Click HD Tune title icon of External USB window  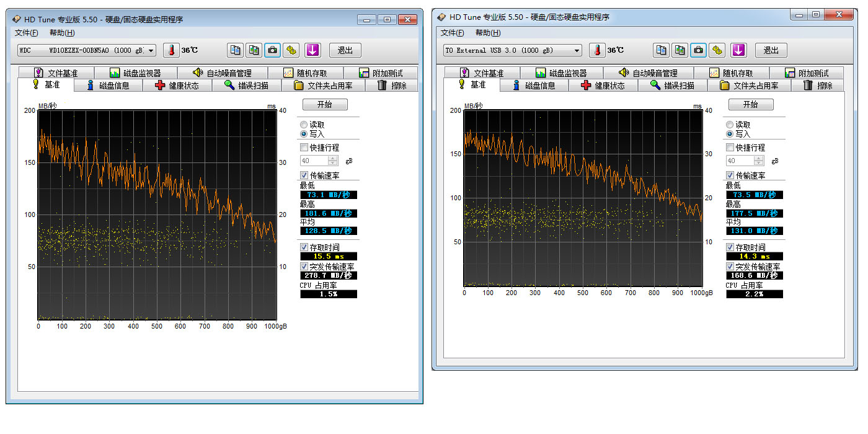coord(441,17)
